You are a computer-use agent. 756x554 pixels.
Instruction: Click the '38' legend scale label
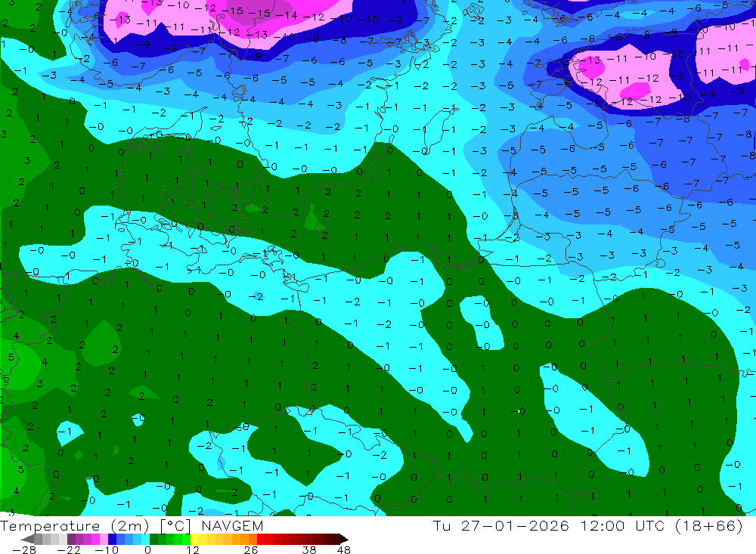[309, 549]
